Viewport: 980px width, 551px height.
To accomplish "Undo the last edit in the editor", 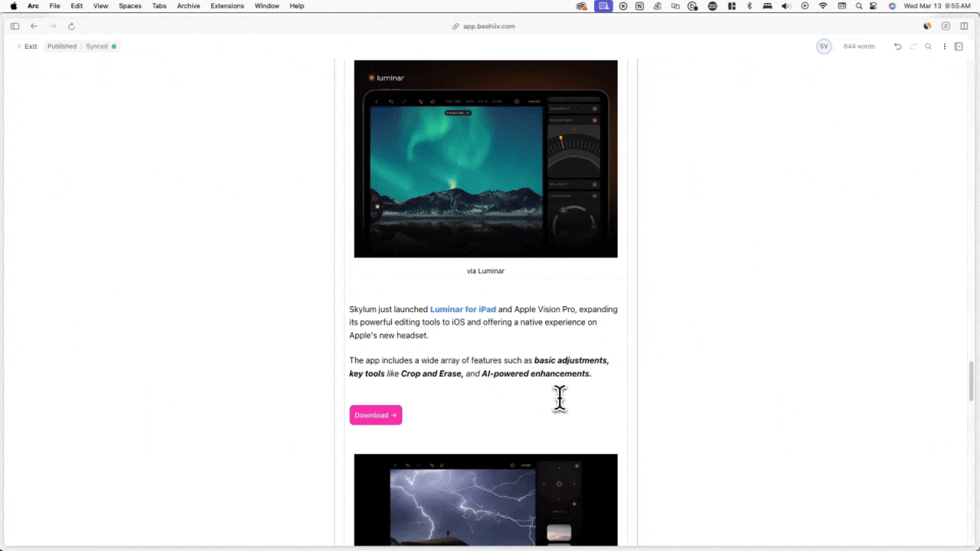I will 898,47.
